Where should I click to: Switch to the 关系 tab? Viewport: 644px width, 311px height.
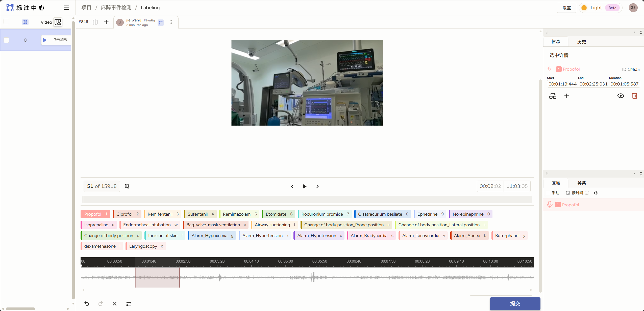(x=581, y=183)
